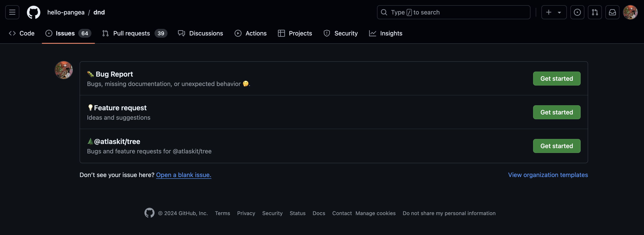Switch to the Insights tab
Screen dimensions: 644x235
click(x=386, y=33)
